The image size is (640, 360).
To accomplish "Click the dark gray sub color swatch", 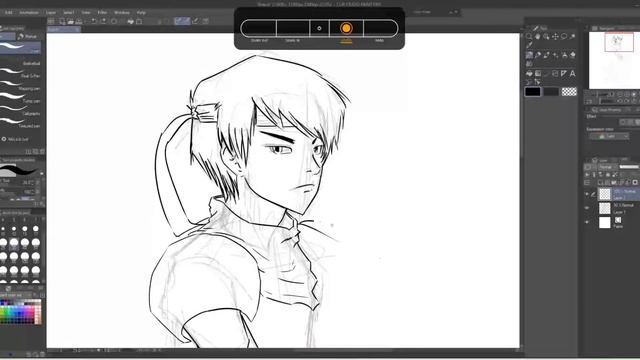I will click(x=551, y=92).
